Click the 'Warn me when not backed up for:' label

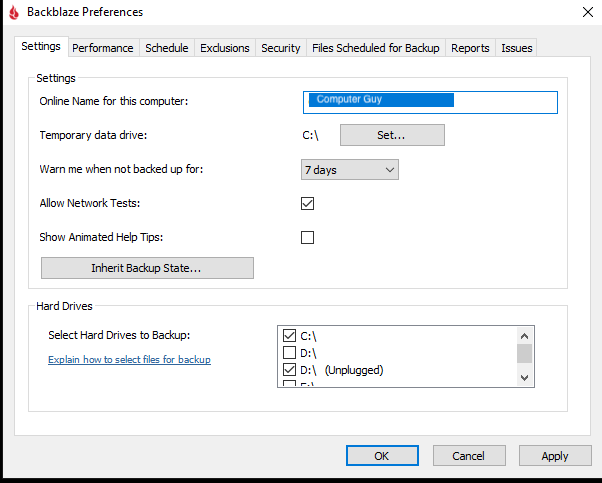click(121, 169)
